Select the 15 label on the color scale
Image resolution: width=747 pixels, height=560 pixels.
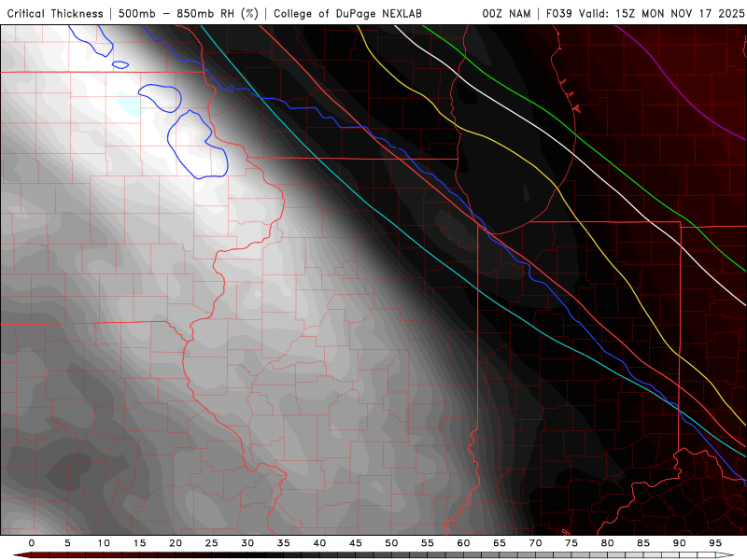coord(139,543)
